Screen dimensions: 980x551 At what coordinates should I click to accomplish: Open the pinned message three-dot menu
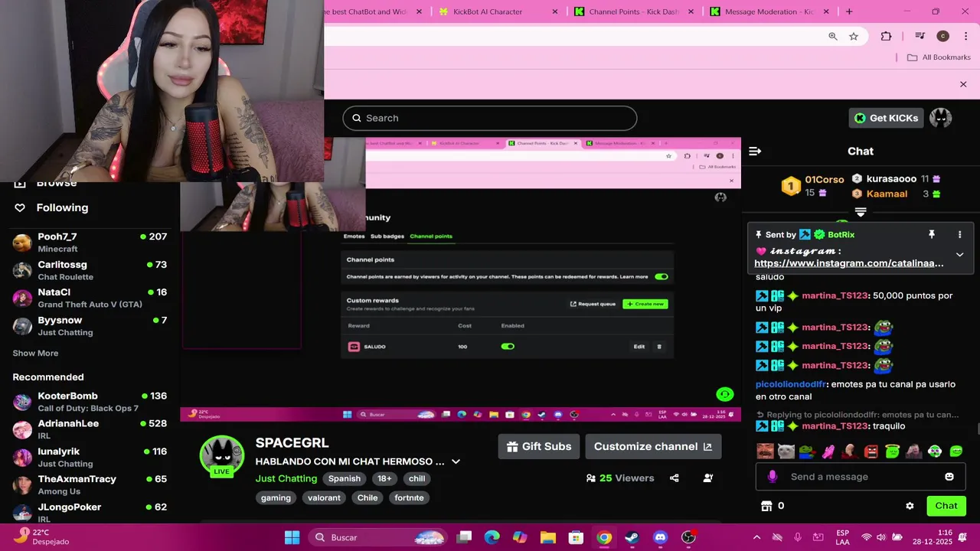pyautogui.click(x=959, y=235)
